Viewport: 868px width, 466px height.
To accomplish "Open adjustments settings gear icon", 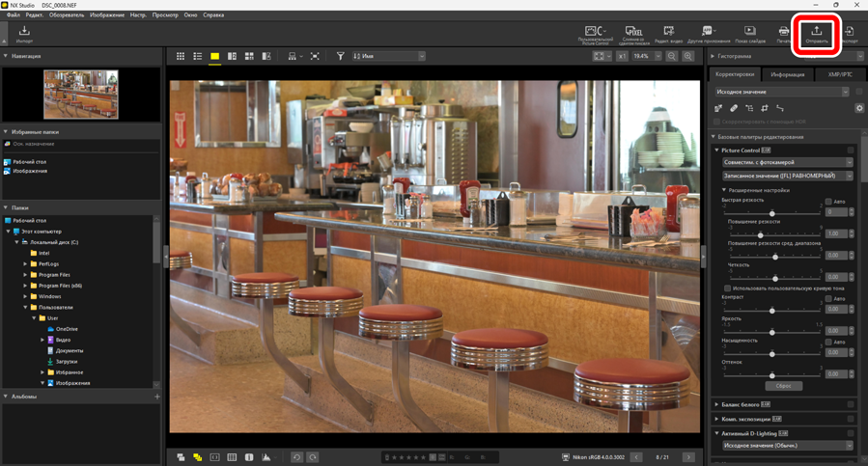I will coord(859,108).
